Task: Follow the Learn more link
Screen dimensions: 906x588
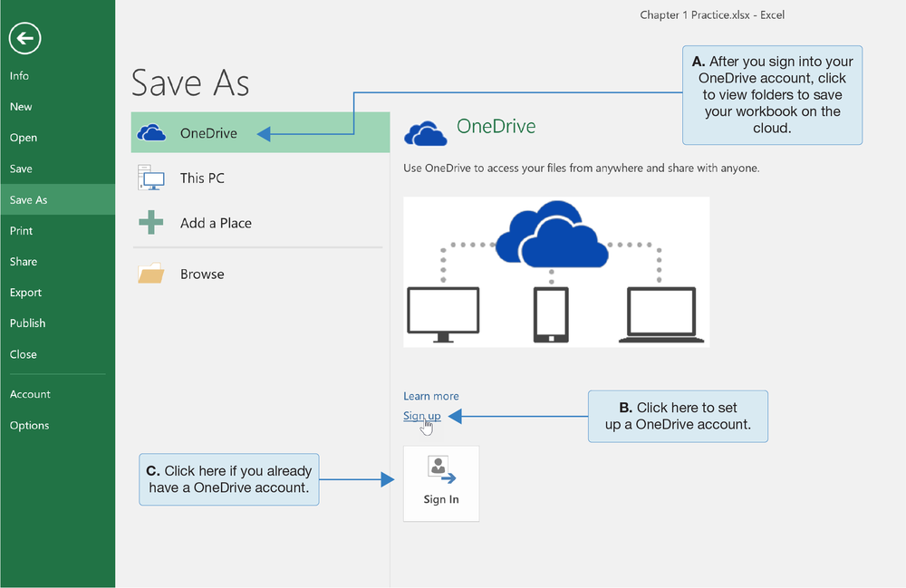Action: pos(430,396)
